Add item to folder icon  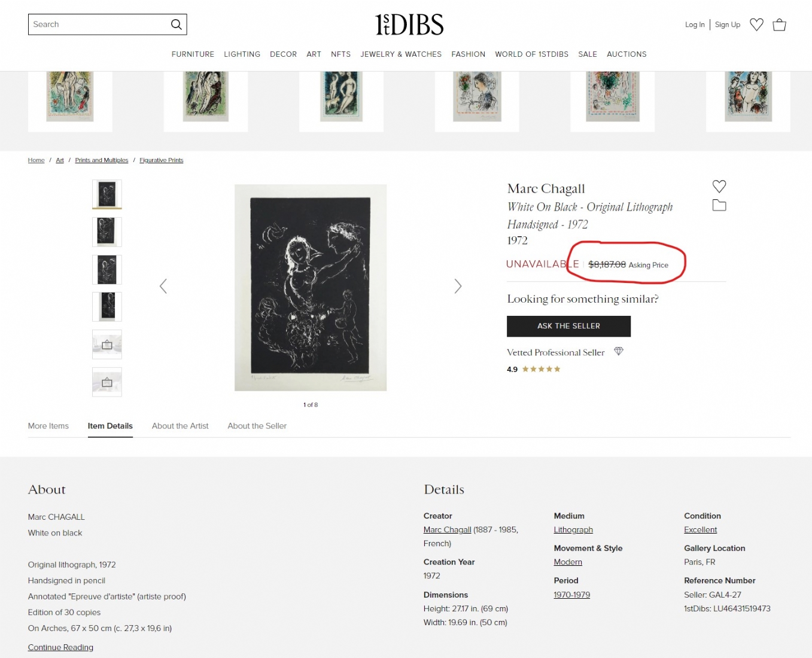tap(719, 205)
